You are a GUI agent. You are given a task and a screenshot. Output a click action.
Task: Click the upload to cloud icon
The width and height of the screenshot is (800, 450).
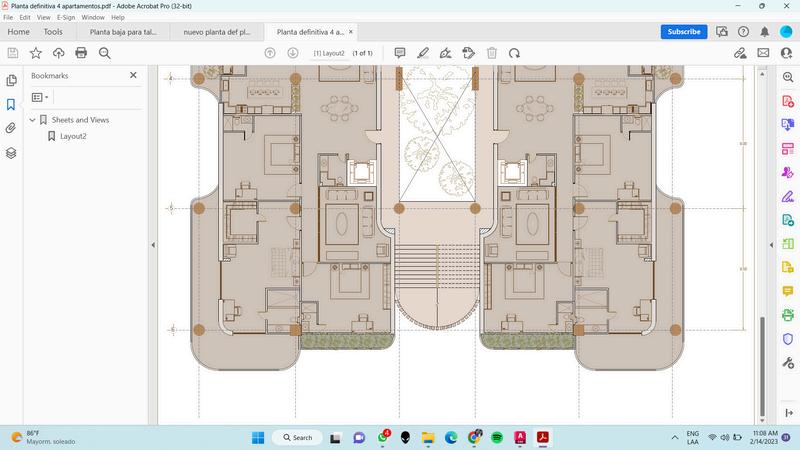tap(59, 53)
